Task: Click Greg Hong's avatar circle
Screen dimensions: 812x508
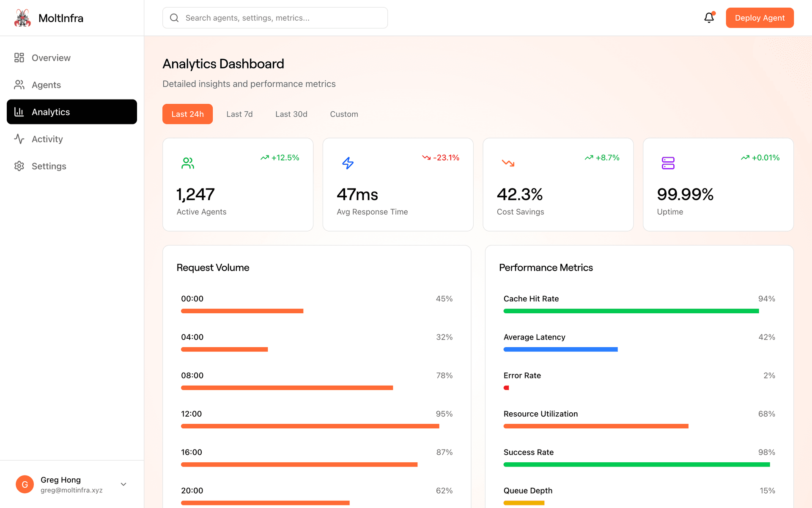Action: click(25, 484)
